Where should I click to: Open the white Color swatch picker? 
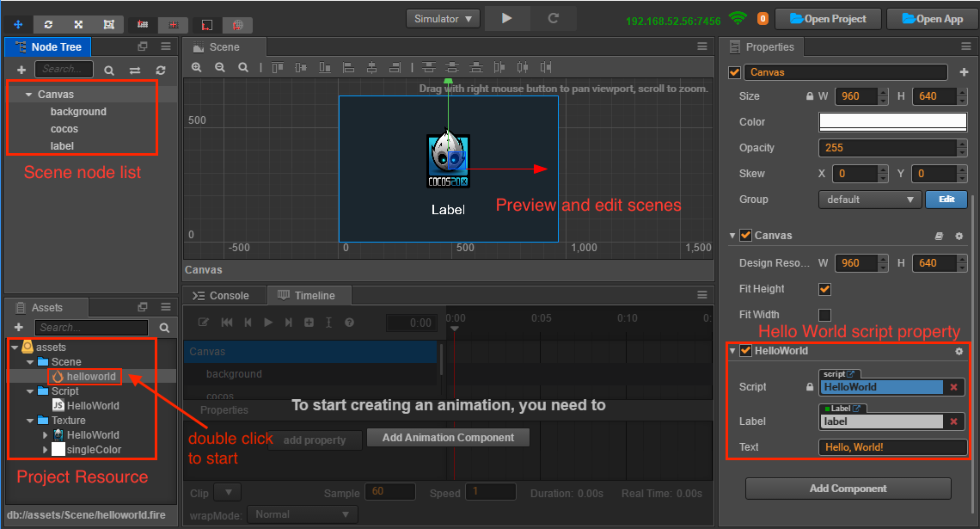[x=893, y=122]
